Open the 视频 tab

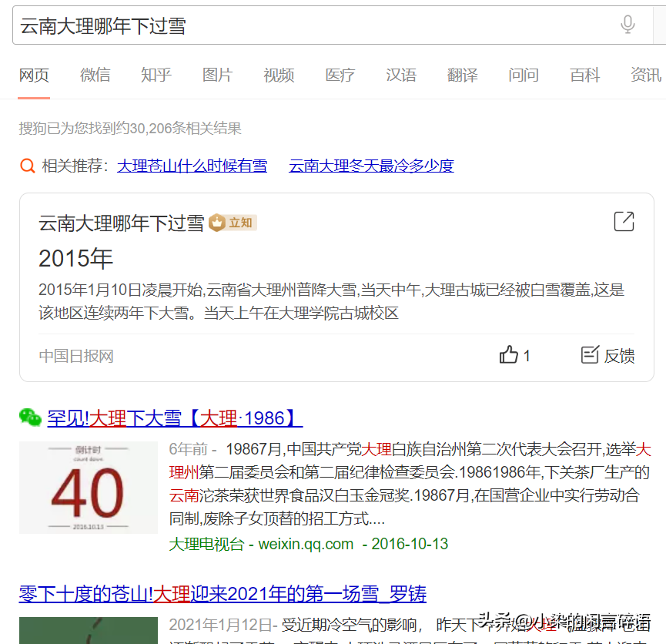(x=279, y=75)
